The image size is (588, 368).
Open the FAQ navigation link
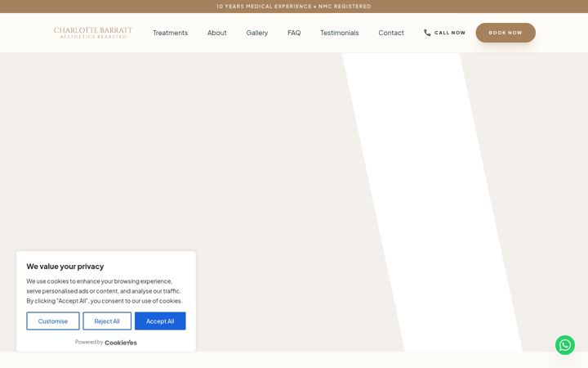point(294,33)
